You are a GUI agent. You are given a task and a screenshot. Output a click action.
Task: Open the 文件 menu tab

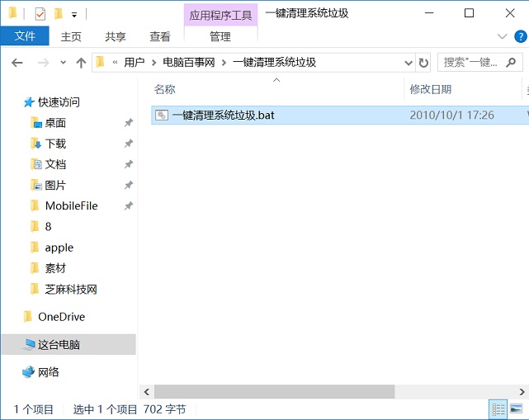point(25,35)
